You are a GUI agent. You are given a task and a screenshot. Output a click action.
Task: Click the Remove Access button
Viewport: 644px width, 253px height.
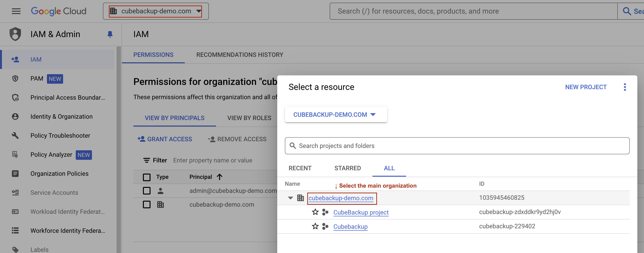click(x=237, y=139)
